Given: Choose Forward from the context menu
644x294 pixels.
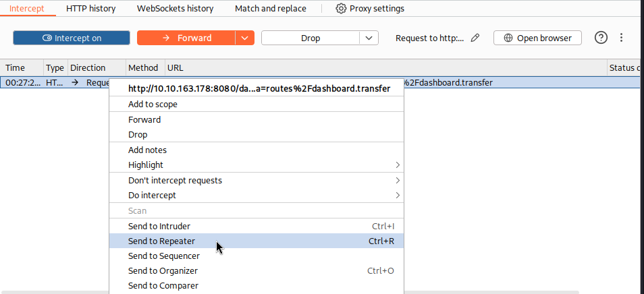Looking at the screenshot, I should point(257,120).
